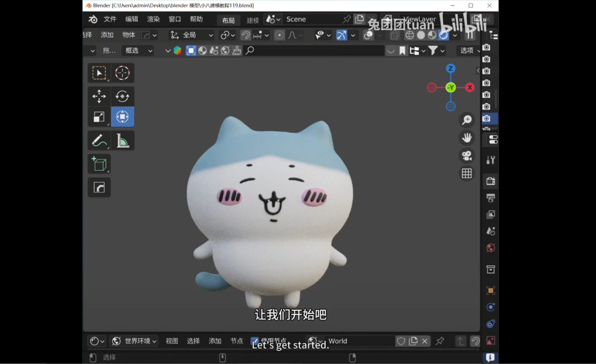This screenshot has width=596, height=364.
Task: Click the 选项 button in the viewport header
Action: click(467, 50)
